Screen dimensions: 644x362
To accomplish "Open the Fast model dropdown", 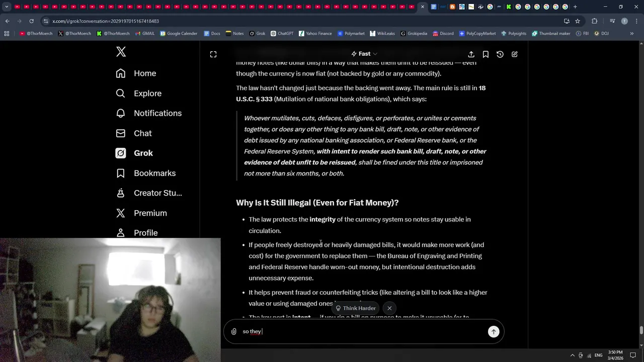I will point(364,54).
